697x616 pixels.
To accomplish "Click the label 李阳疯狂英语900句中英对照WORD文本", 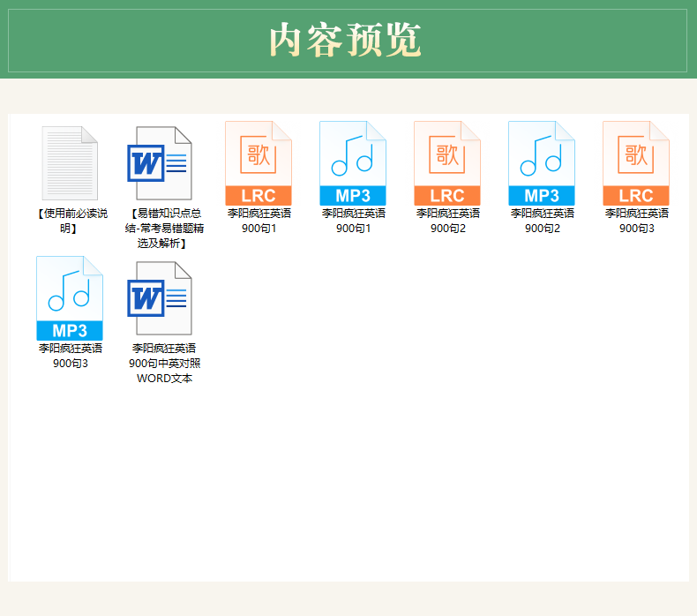I will pyautogui.click(x=164, y=364).
